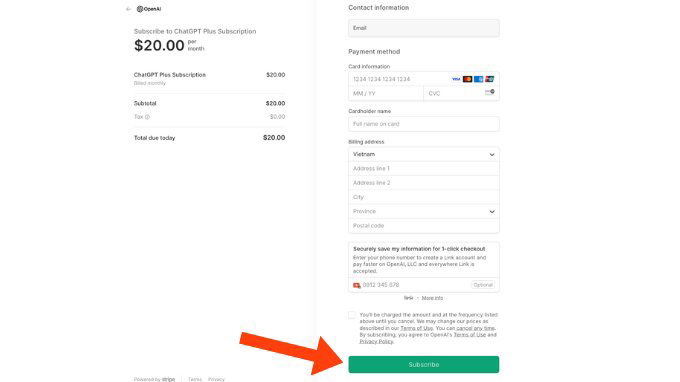Viewport: 680px width, 382px height.
Task: Click the OpenAI logo icon
Action: click(x=140, y=9)
